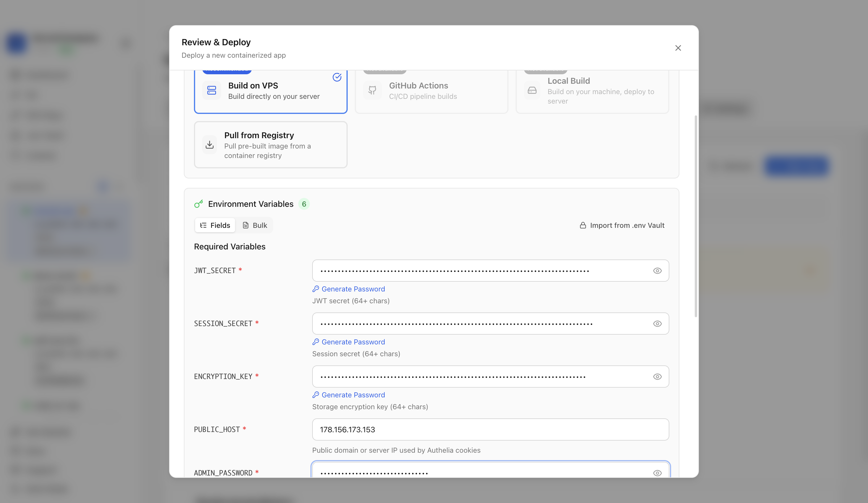Click the blue avatar in the background sidebar

click(16, 43)
